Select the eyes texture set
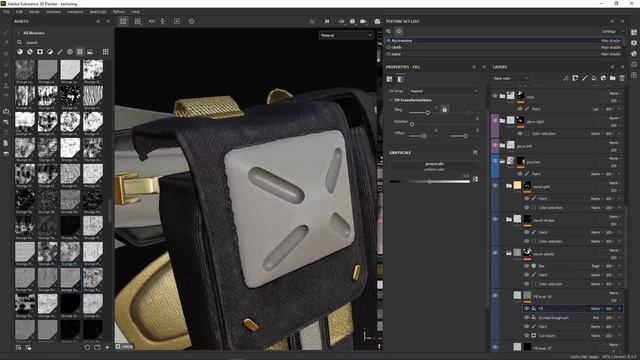 (x=504, y=54)
